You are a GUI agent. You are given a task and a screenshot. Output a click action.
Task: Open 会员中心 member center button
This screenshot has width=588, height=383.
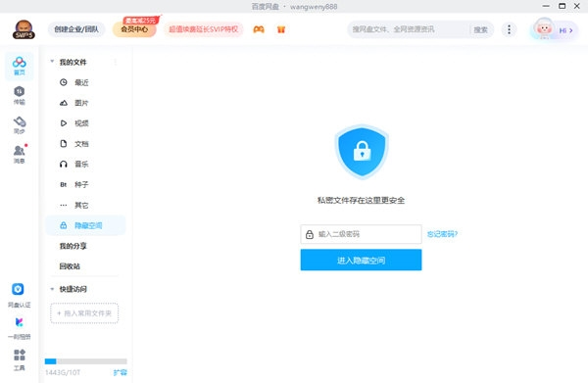click(134, 29)
